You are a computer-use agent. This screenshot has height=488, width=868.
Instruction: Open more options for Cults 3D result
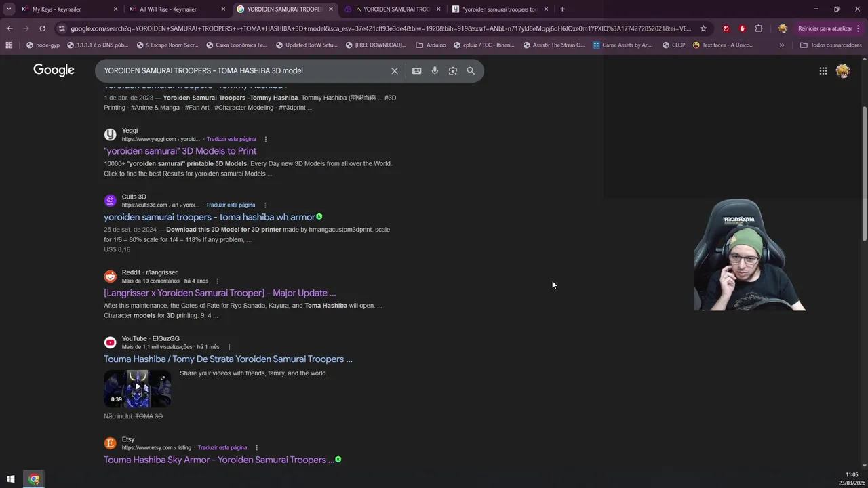click(265, 205)
